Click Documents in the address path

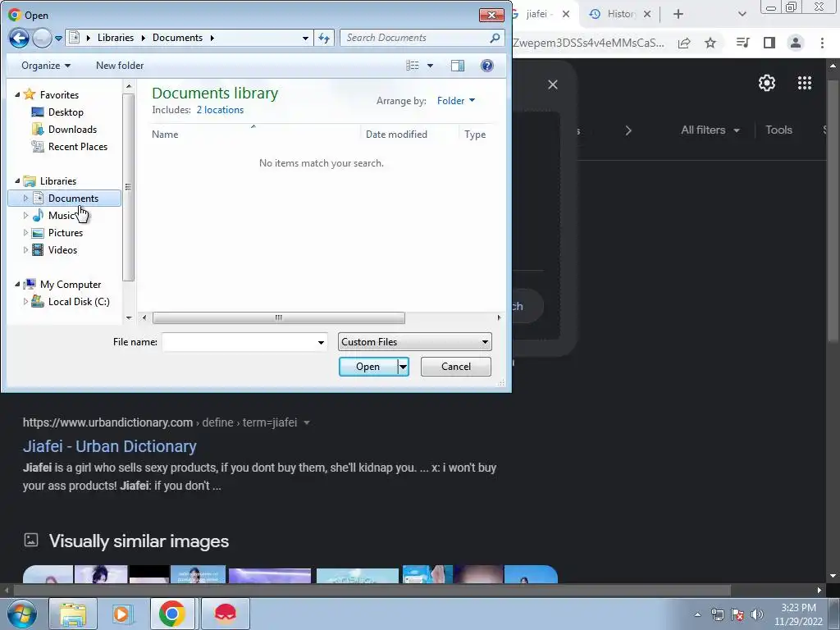[177, 38]
